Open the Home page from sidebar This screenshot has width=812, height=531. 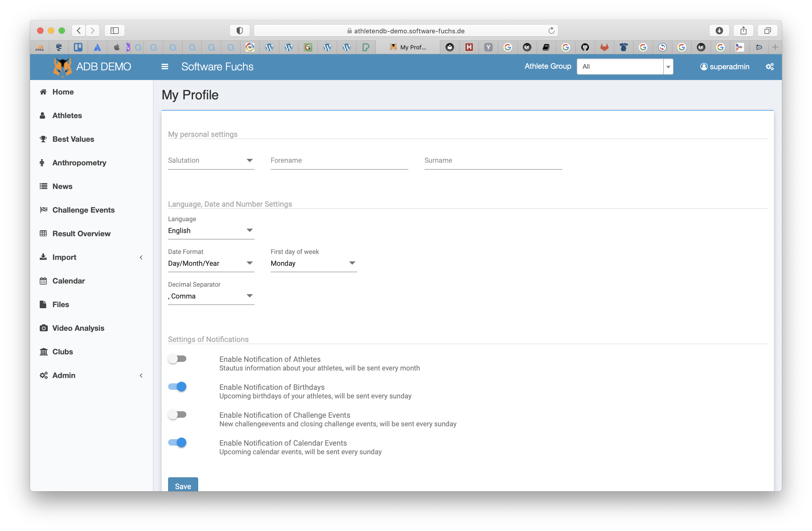point(63,92)
